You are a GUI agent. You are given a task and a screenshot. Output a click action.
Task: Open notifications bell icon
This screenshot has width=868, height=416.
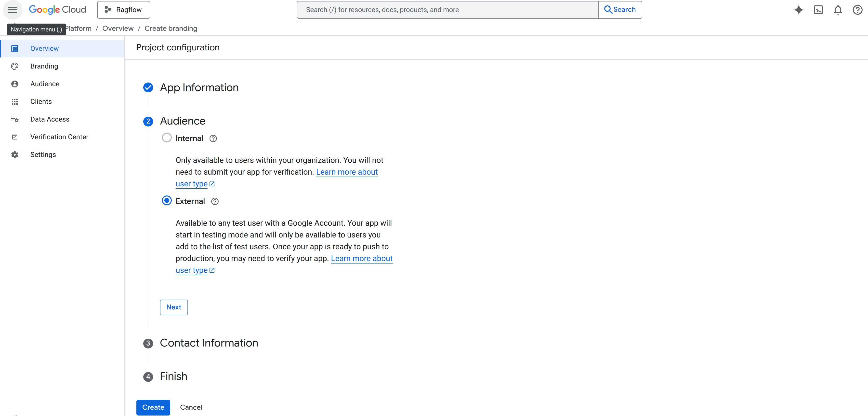click(x=838, y=10)
